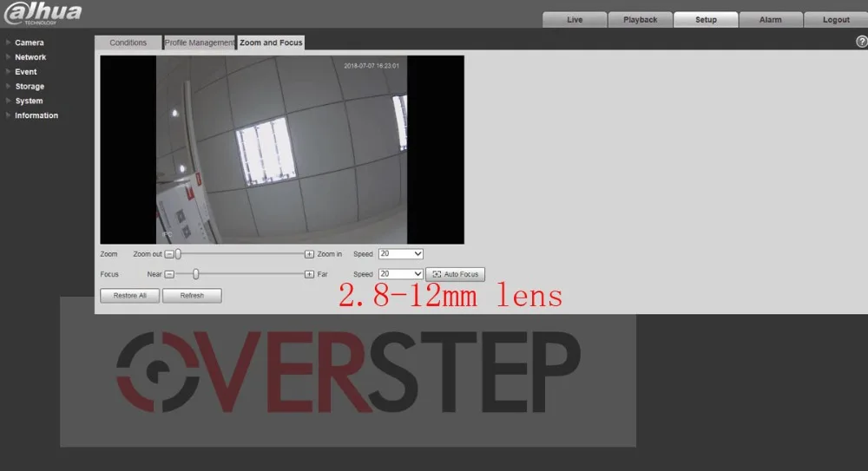Select Network in the sidebar
The width and height of the screenshot is (868, 471).
(30, 57)
